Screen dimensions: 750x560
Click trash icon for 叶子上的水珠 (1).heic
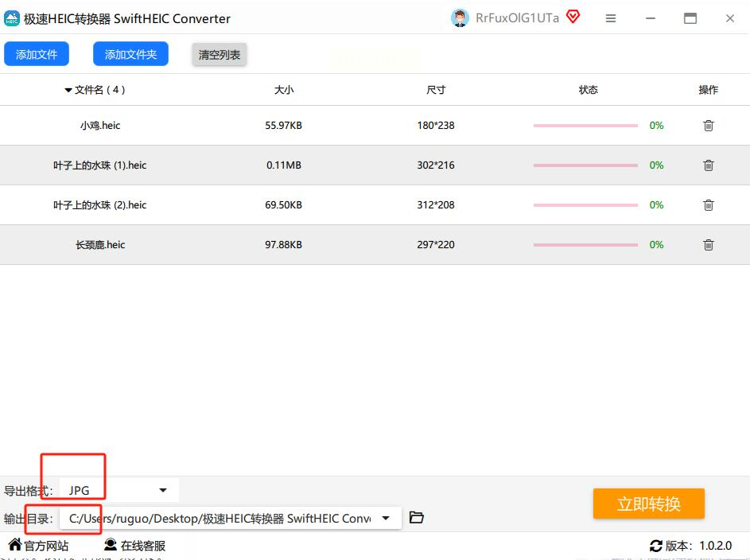coord(709,165)
